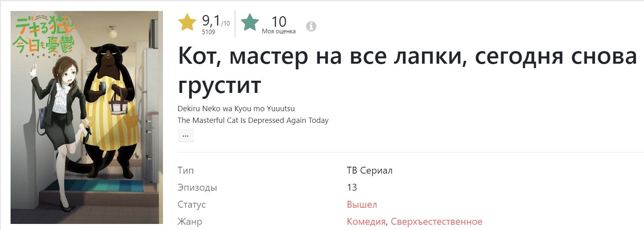Click the episode count 13
The width and height of the screenshot is (644, 230).
pyautogui.click(x=352, y=187)
